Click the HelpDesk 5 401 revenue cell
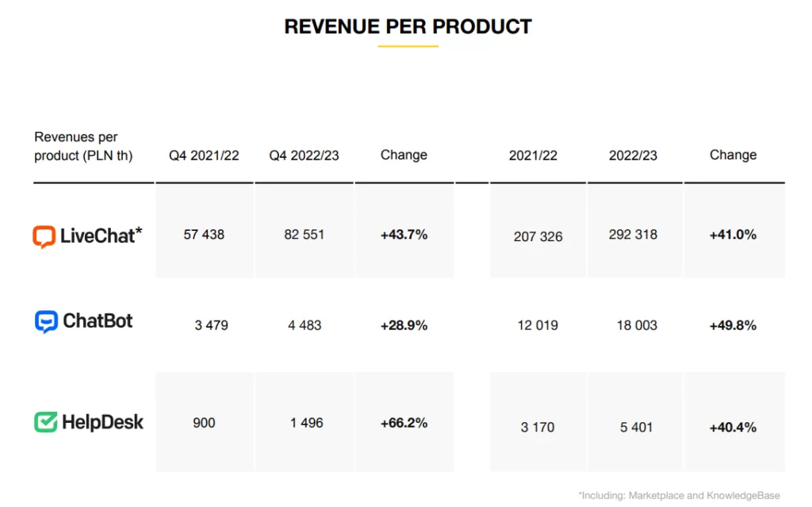 637,427
